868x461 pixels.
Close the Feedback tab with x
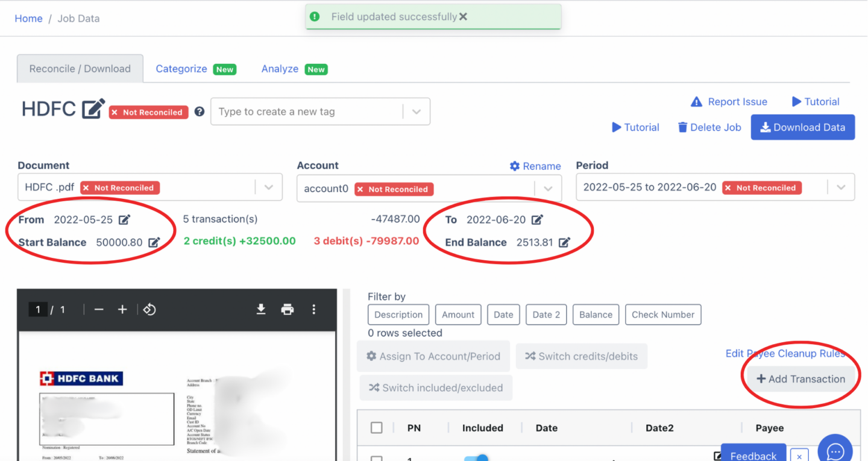tap(799, 456)
